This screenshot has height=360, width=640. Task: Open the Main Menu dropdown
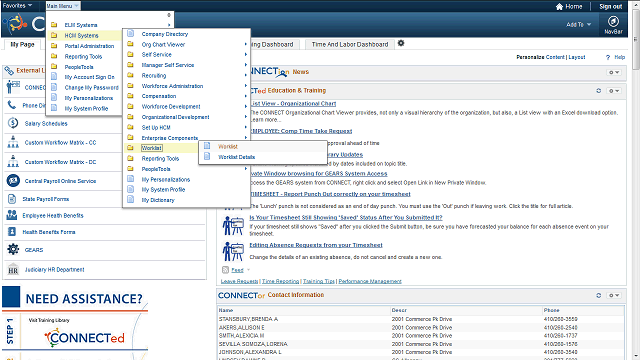(62, 6)
